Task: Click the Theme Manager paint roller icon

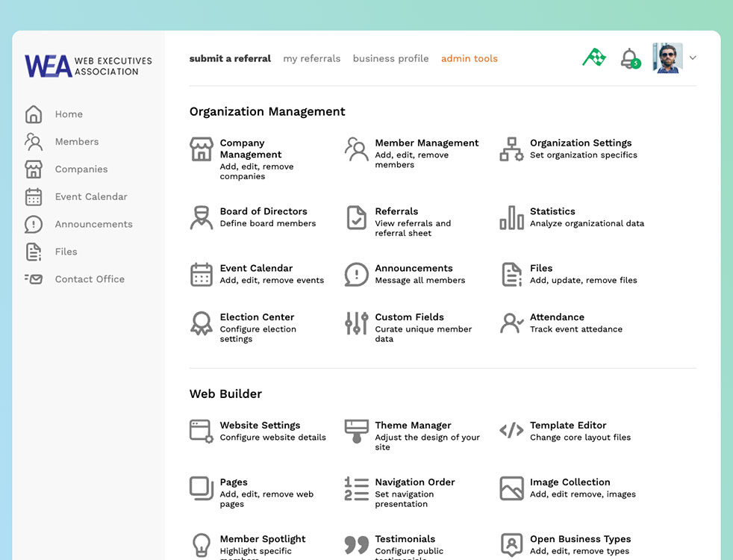Action: pyautogui.click(x=357, y=431)
